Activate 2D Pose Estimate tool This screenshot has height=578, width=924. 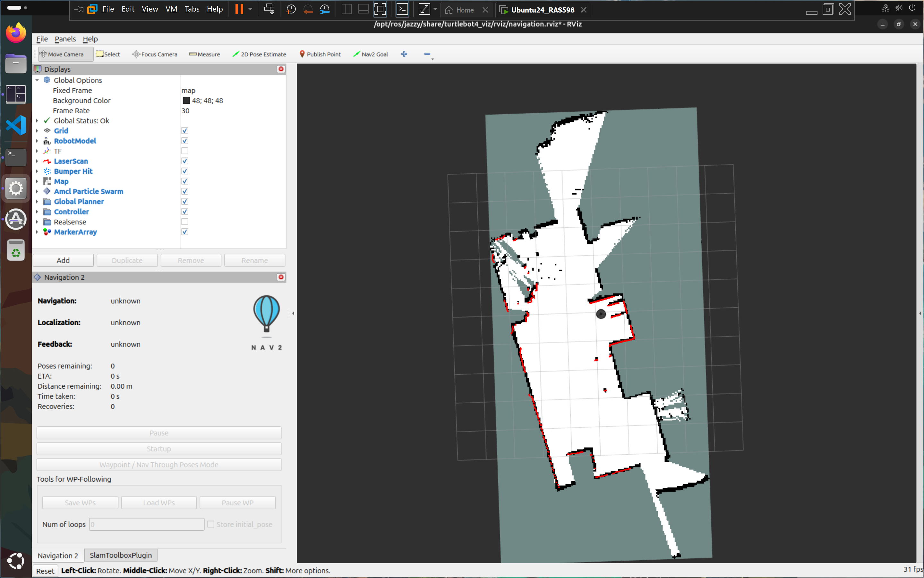259,54
